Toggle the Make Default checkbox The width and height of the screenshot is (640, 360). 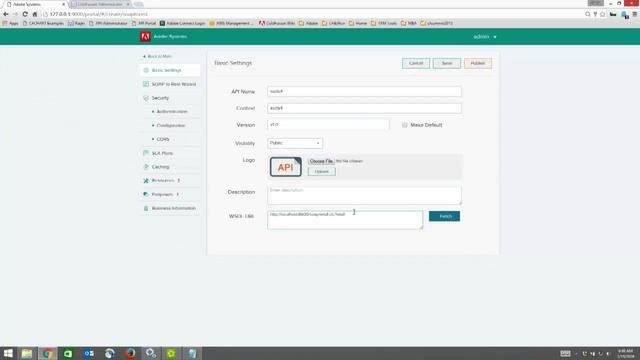pos(404,125)
